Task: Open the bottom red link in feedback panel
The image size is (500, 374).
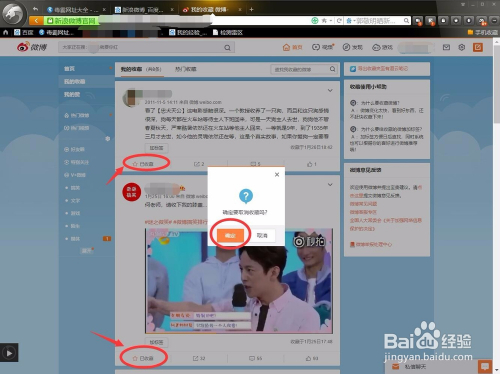Action: 374,244
